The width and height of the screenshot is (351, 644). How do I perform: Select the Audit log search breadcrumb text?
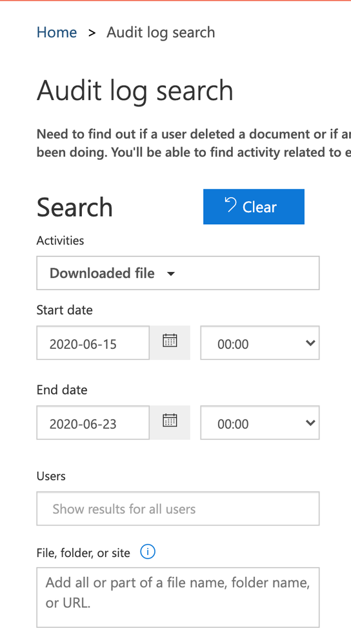point(161,32)
